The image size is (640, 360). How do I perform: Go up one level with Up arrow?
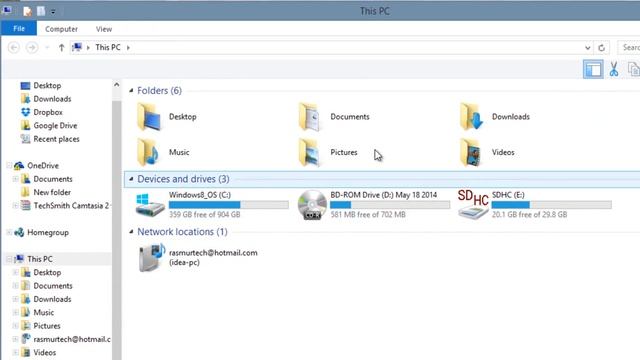pyautogui.click(x=61, y=48)
